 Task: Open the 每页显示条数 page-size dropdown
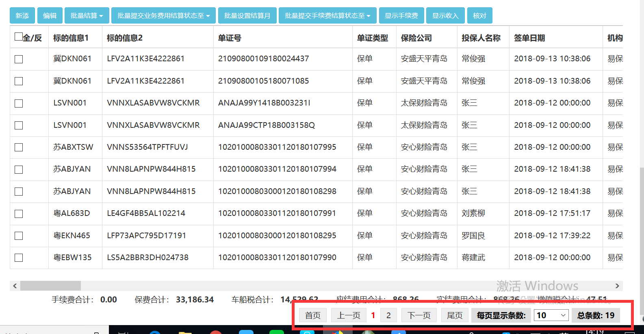pos(551,315)
